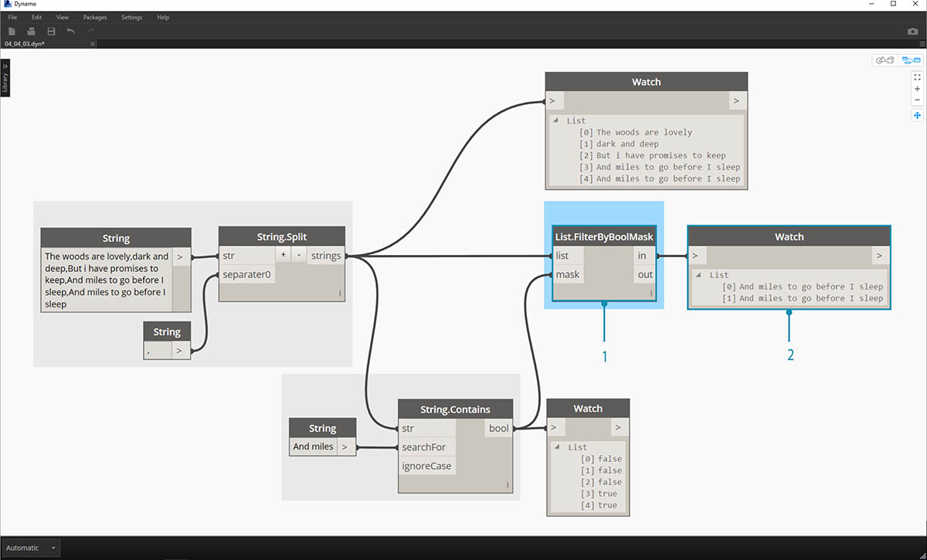The height and width of the screenshot is (560, 927).
Task: Click the Save icon in toolbar
Action: pyautogui.click(x=51, y=31)
